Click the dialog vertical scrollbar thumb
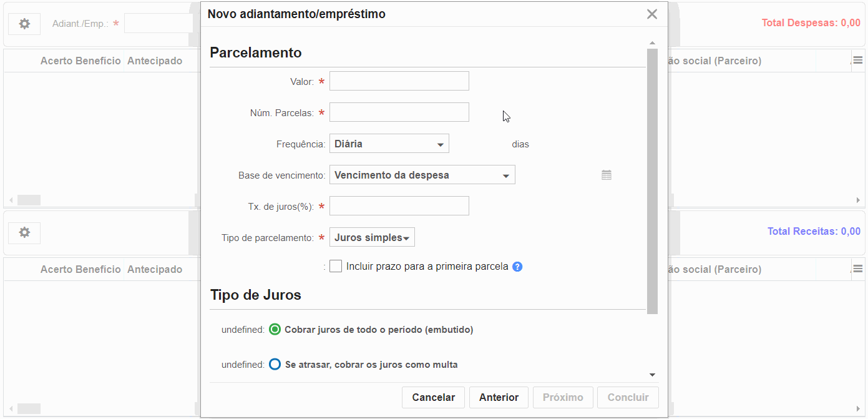 pos(652,181)
